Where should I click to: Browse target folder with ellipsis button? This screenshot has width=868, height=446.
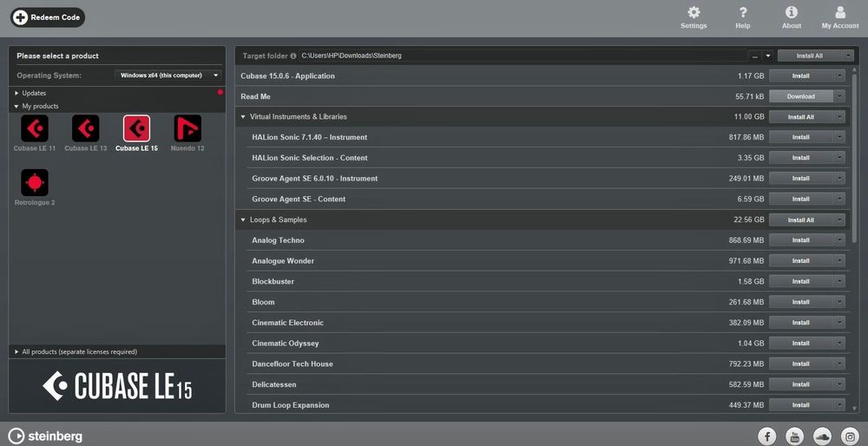click(755, 56)
